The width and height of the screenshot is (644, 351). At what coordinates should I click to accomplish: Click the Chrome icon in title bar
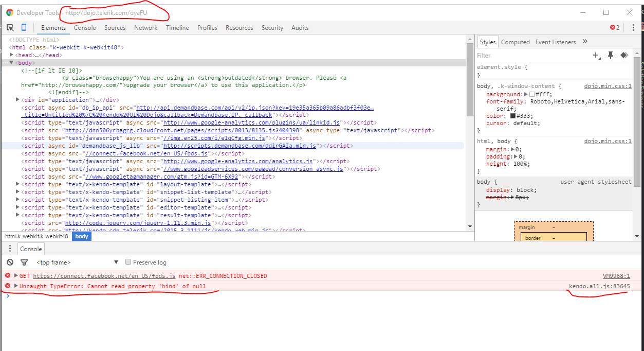click(9, 12)
